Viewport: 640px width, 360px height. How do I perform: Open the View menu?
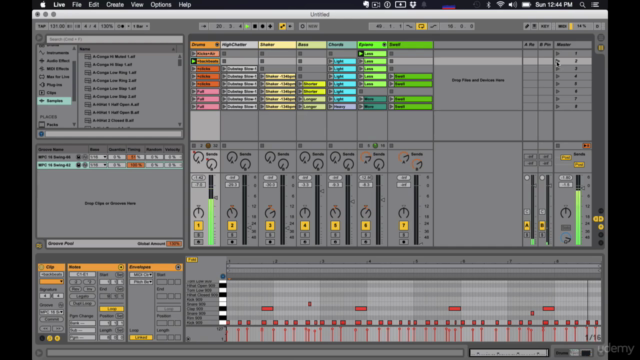(137, 5)
